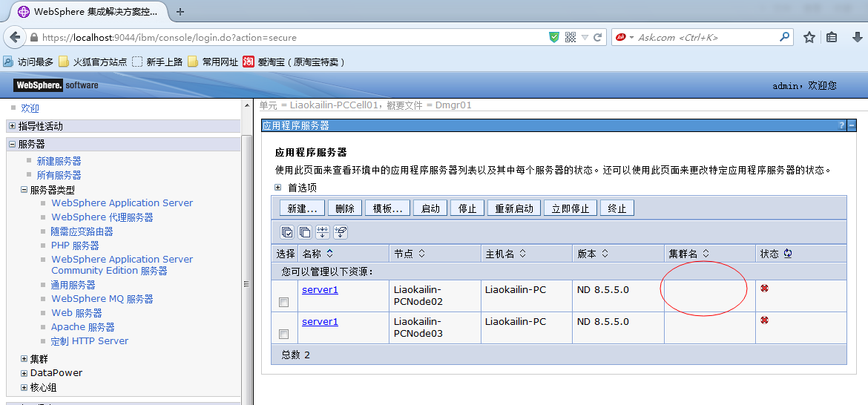Image resolution: width=868 pixels, height=405 pixels.
Task: Open the address bar history dropdown arrow
Action: click(x=585, y=38)
